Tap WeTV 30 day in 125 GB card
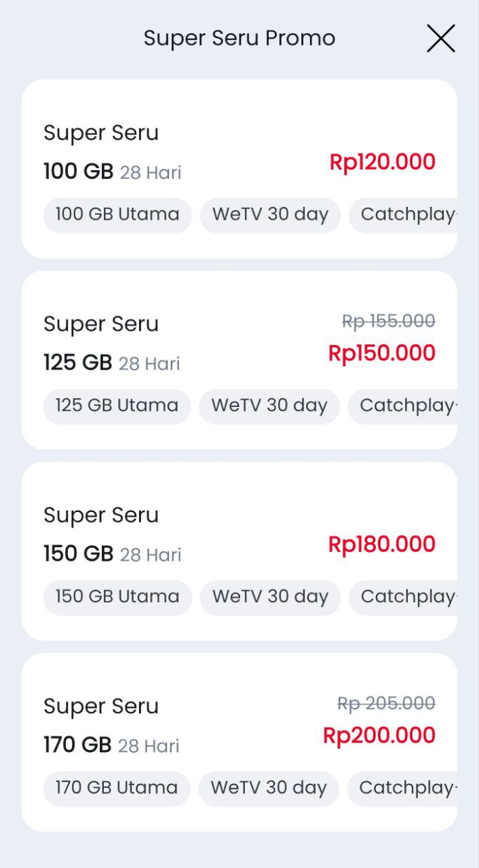This screenshot has height=868, width=479. coord(269,406)
